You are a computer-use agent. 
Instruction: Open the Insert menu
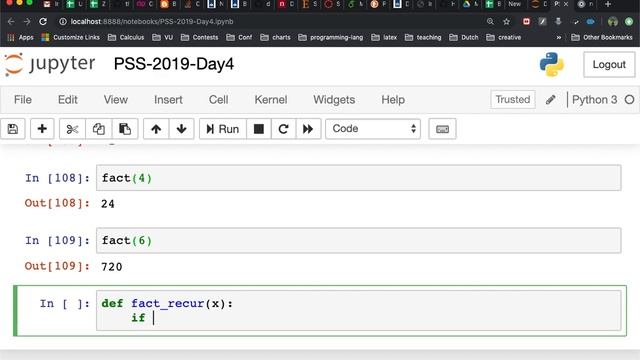pos(168,100)
